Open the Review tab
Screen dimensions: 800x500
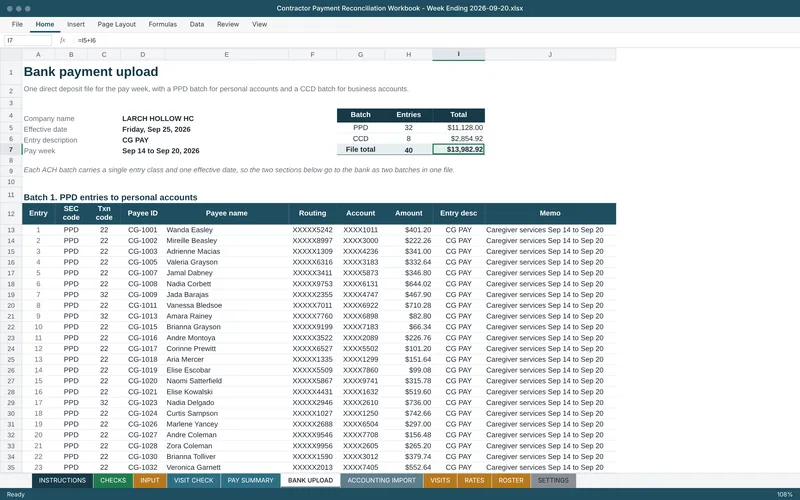pos(228,24)
